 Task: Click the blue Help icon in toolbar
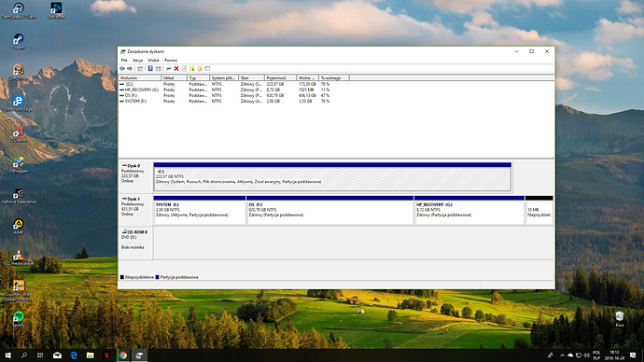[x=150, y=68]
